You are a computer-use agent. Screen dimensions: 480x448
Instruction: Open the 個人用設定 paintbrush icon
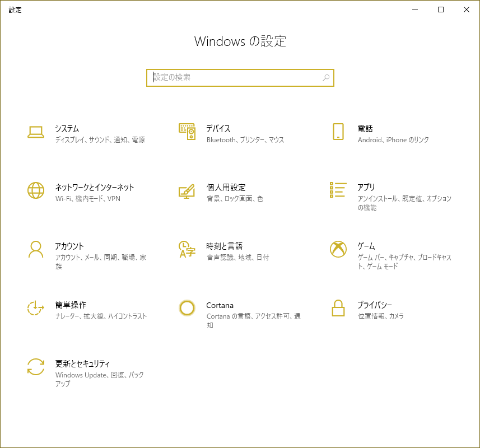(x=187, y=191)
